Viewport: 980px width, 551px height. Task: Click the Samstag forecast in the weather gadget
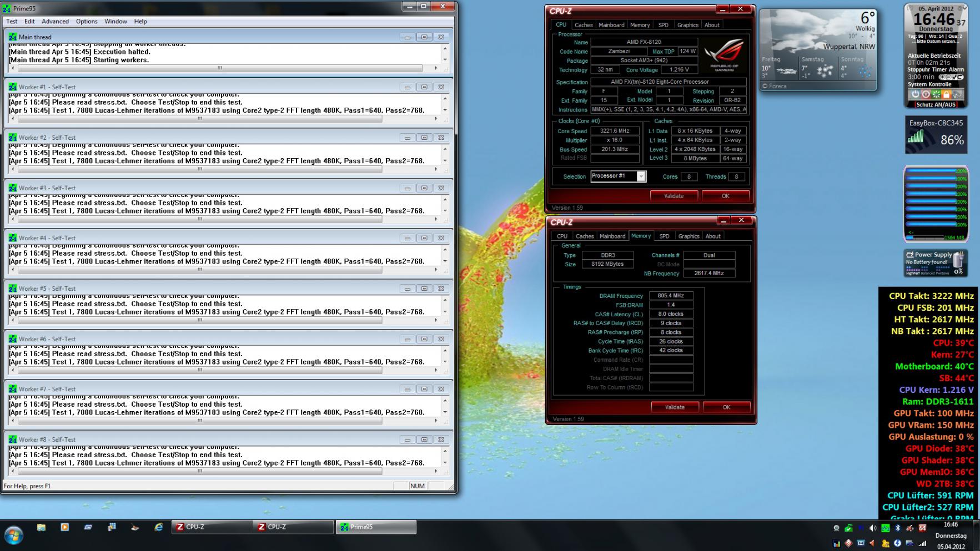point(818,68)
